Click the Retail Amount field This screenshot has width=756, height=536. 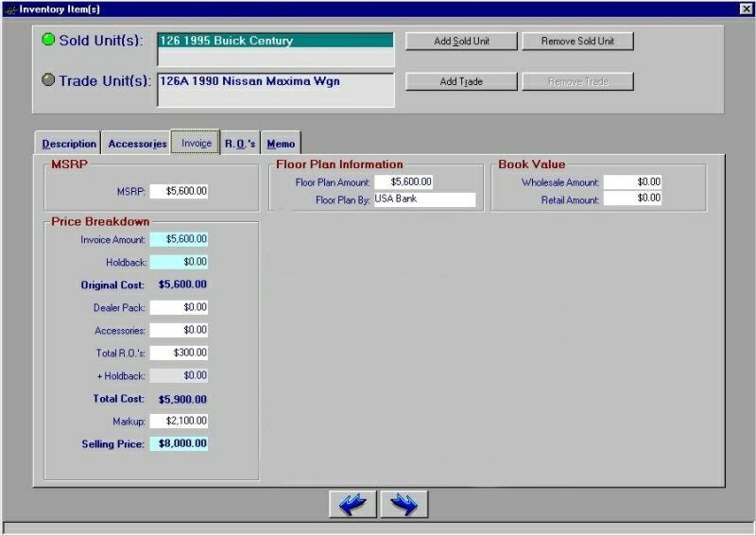[x=632, y=199]
